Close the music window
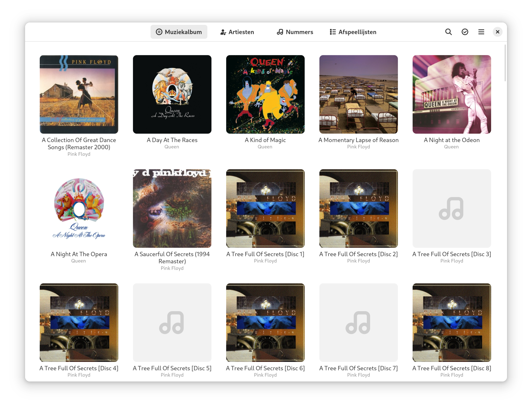Image resolution: width=532 pixels, height=409 pixels. pyautogui.click(x=497, y=32)
